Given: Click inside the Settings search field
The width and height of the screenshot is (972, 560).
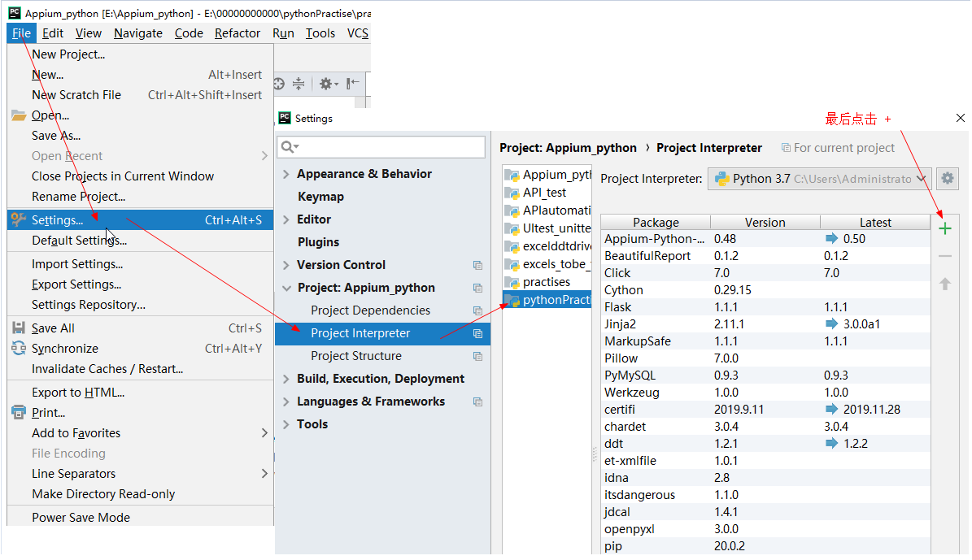Looking at the screenshot, I should click(381, 147).
